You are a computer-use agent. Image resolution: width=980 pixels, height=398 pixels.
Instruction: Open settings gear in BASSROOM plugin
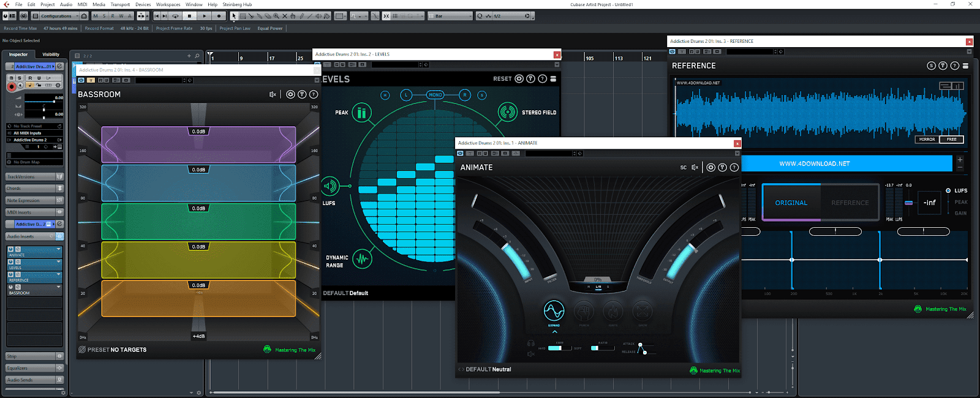pyautogui.click(x=290, y=94)
